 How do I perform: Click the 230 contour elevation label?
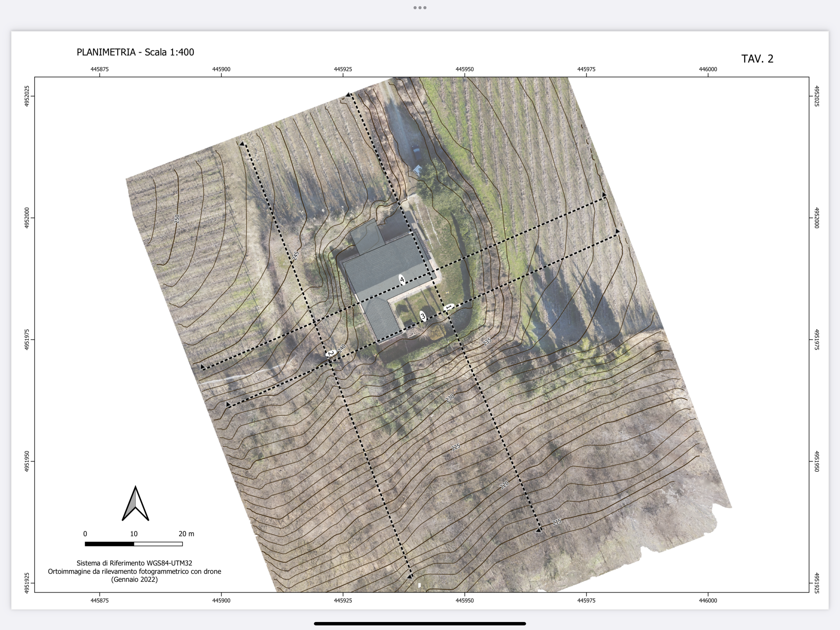[x=450, y=398]
